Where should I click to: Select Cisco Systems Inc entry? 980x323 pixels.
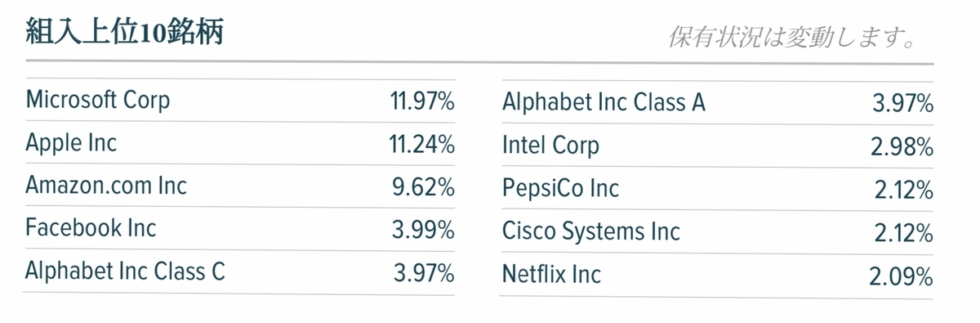(590, 232)
